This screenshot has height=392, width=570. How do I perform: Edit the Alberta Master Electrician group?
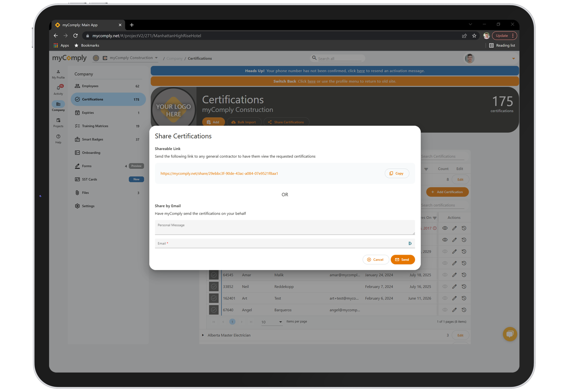(x=460, y=335)
